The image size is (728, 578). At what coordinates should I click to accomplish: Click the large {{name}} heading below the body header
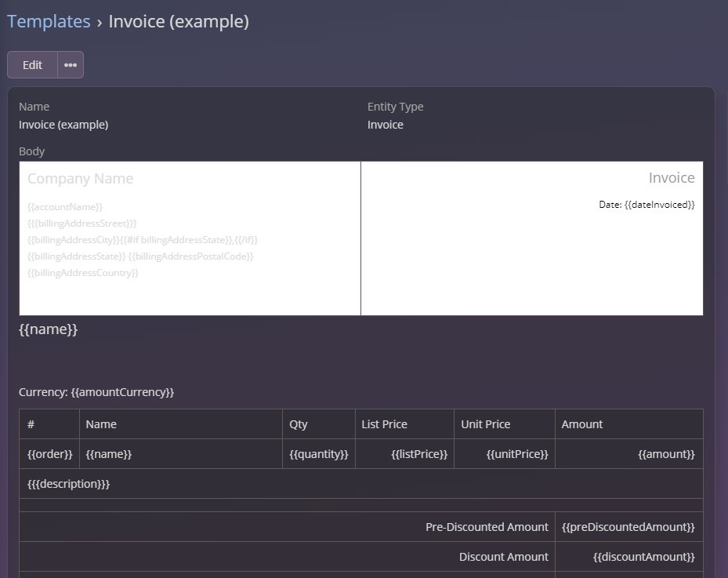(49, 329)
